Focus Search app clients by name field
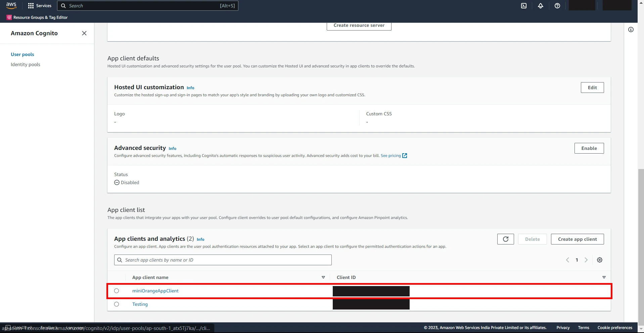Screen dimensions: 644x333 coord(223,260)
